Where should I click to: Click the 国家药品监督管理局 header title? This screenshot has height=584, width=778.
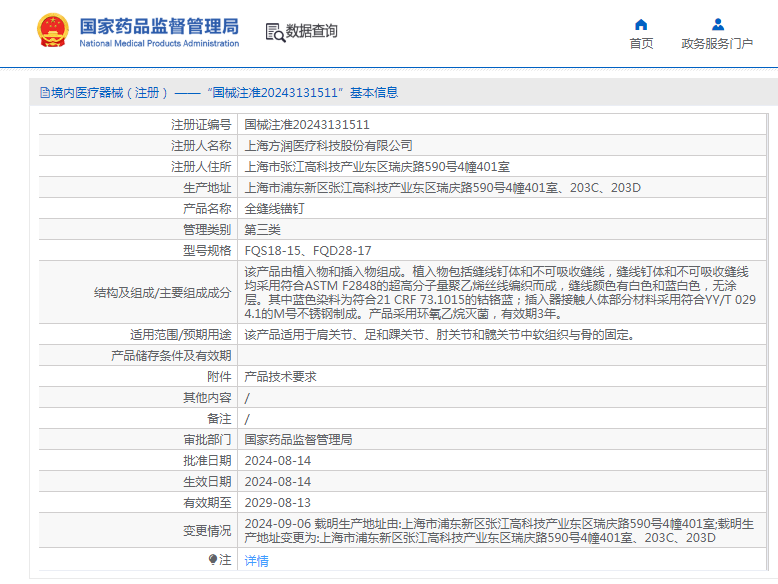(159, 26)
